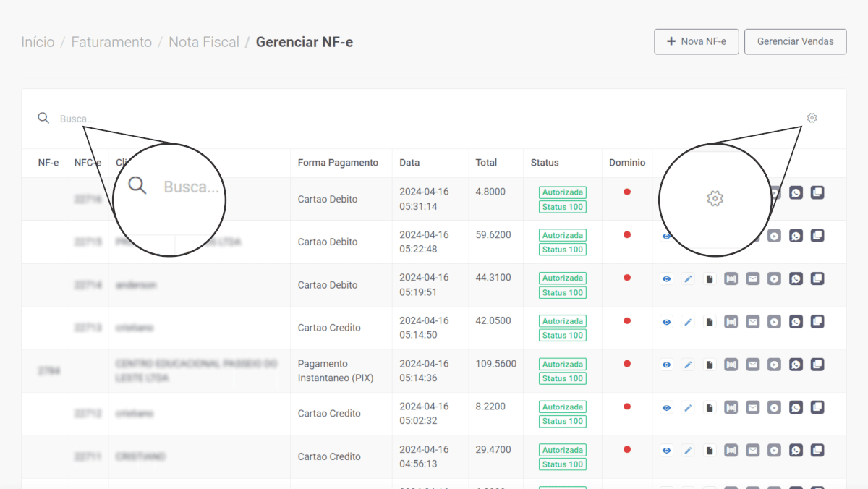
Task: Copy icon in the 59.6200 row
Action: 817,235
